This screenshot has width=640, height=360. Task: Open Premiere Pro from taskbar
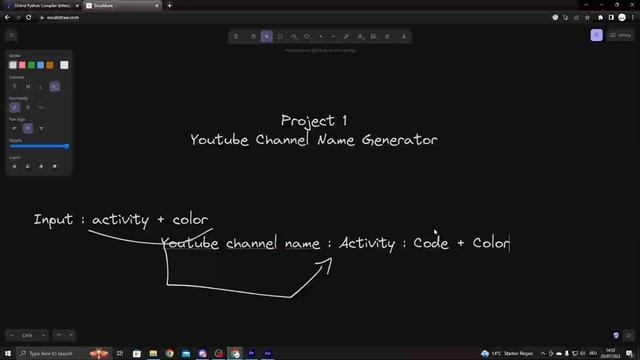[251, 353]
